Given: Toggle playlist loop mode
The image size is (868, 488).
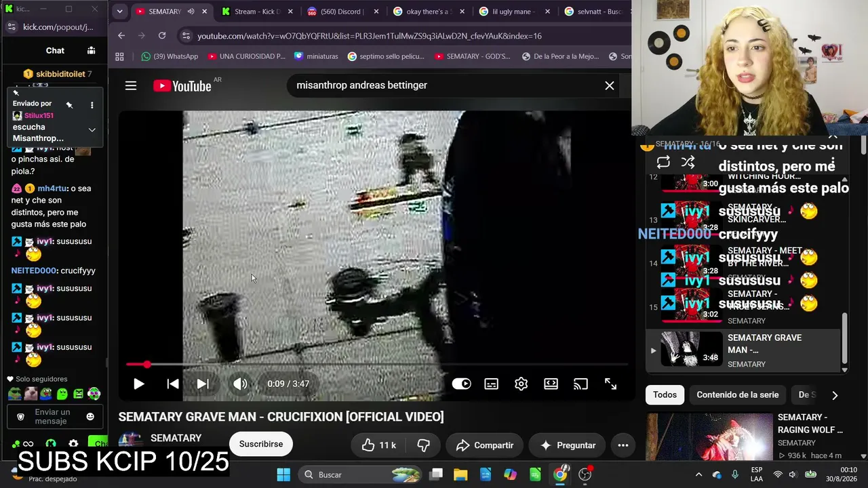Looking at the screenshot, I should tap(663, 162).
